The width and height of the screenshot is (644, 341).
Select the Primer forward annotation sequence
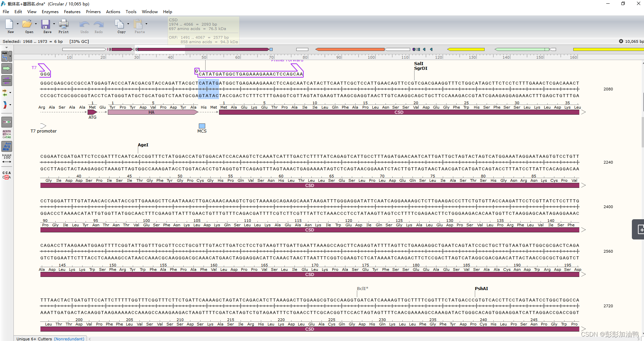click(x=251, y=74)
